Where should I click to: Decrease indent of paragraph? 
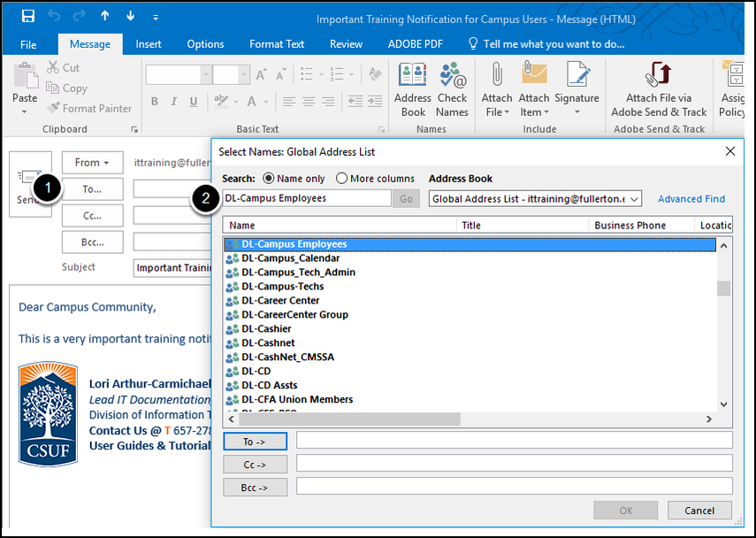click(355, 102)
